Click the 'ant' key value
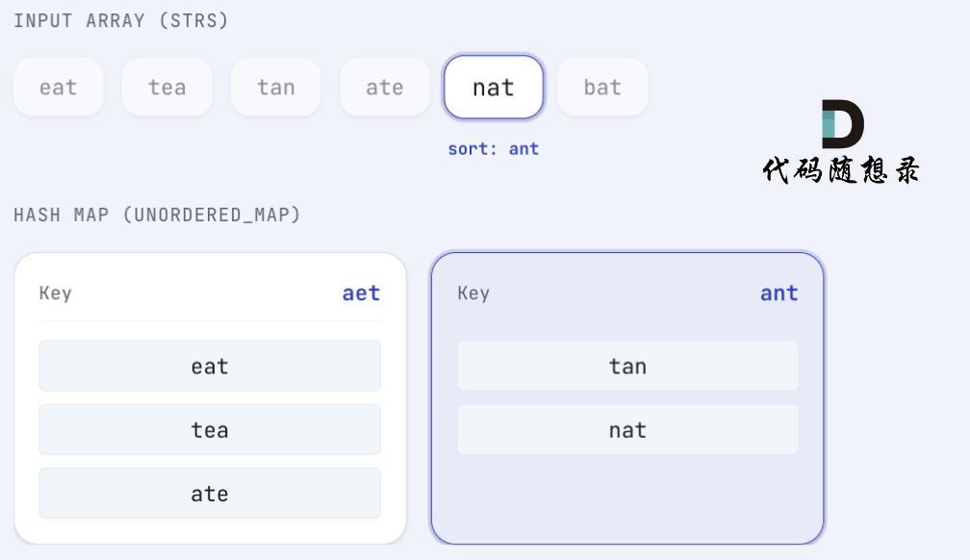Viewport: 970px width, 560px height. [779, 293]
